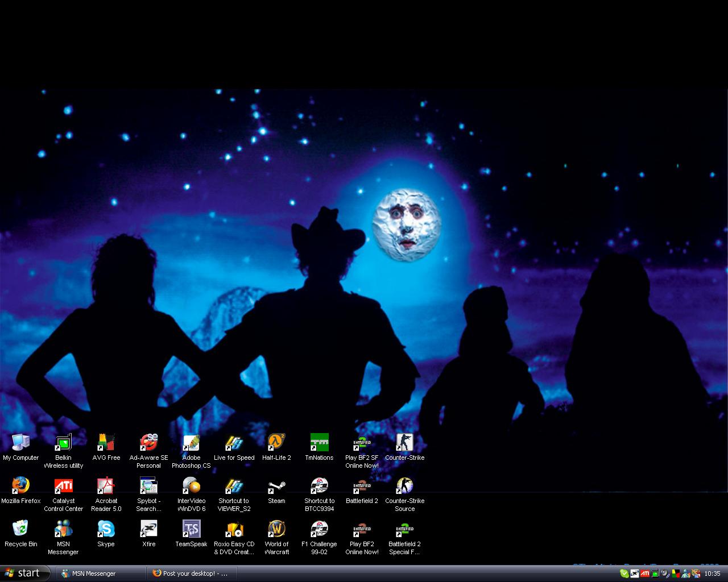
Task: Switch to MSN Messenger taskbar button
Action: point(101,573)
